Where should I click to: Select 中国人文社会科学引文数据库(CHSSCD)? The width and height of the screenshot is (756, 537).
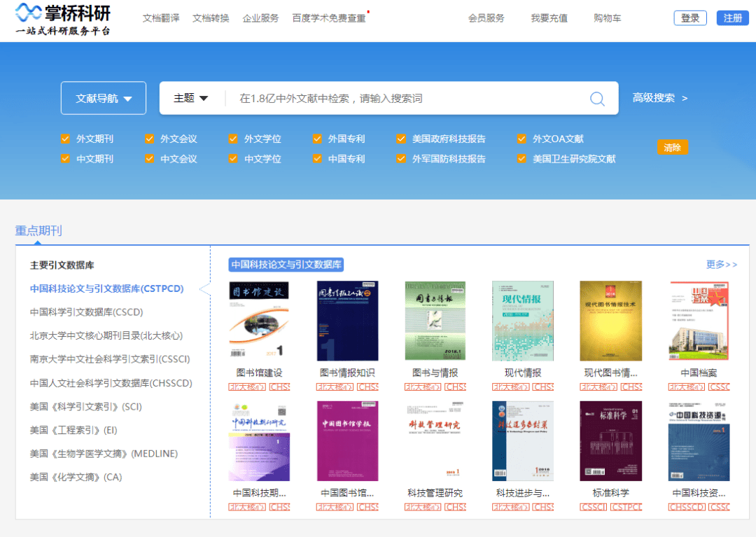click(x=111, y=383)
